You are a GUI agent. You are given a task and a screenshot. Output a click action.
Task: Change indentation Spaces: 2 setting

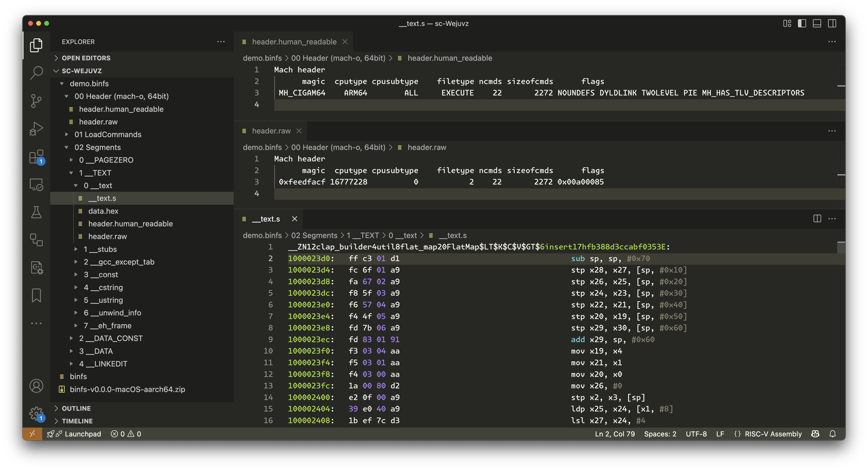tap(660, 434)
